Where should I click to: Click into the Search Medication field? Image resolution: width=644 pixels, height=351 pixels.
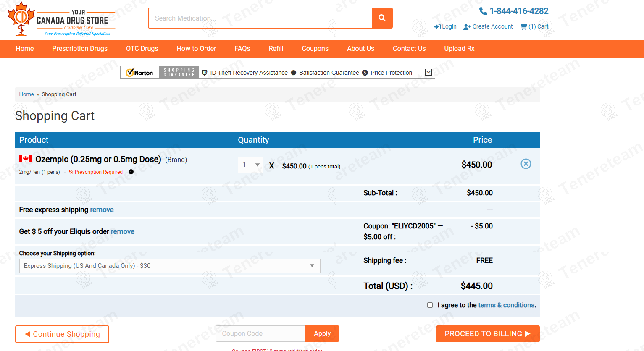[x=260, y=18]
